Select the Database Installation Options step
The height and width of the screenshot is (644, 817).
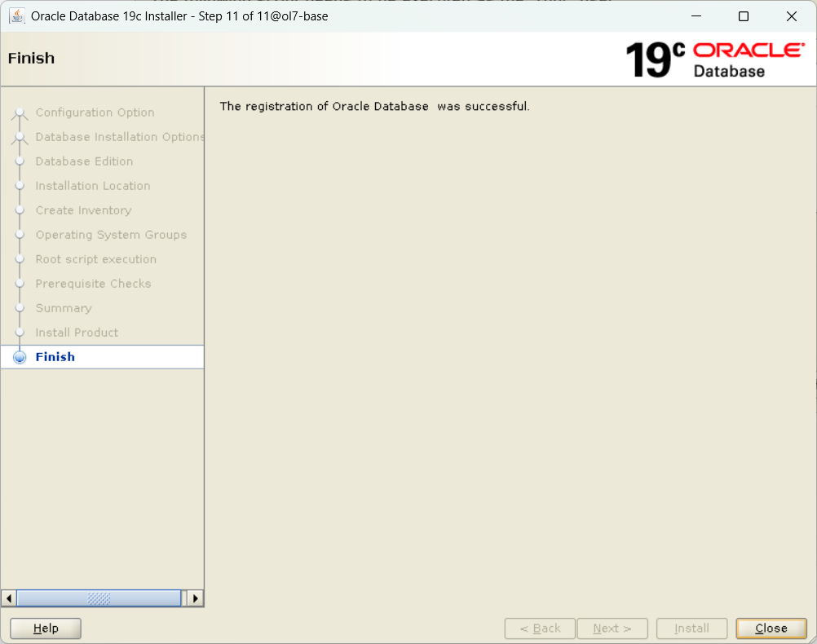tap(119, 137)
